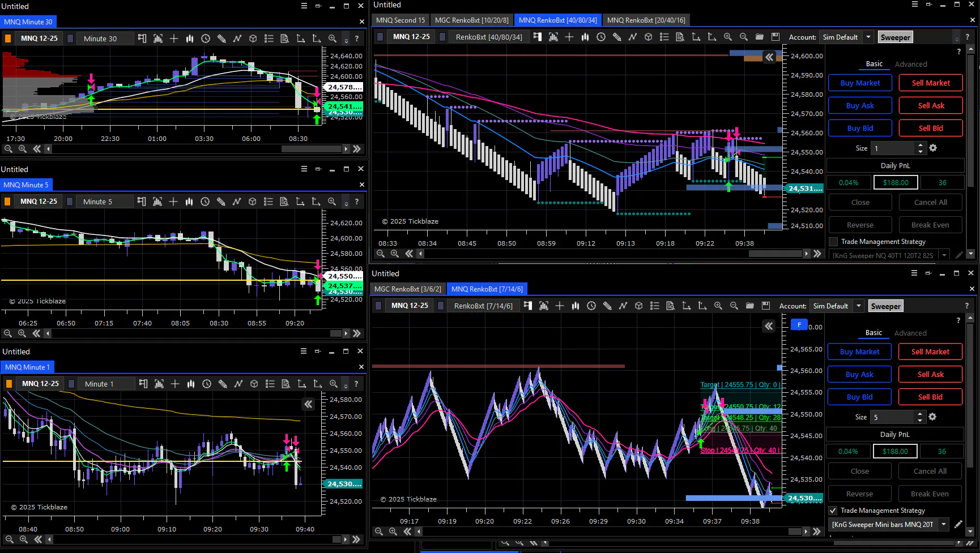
Task: Enable Trade Management Strategy in upper trading panel
Action: 833,242
